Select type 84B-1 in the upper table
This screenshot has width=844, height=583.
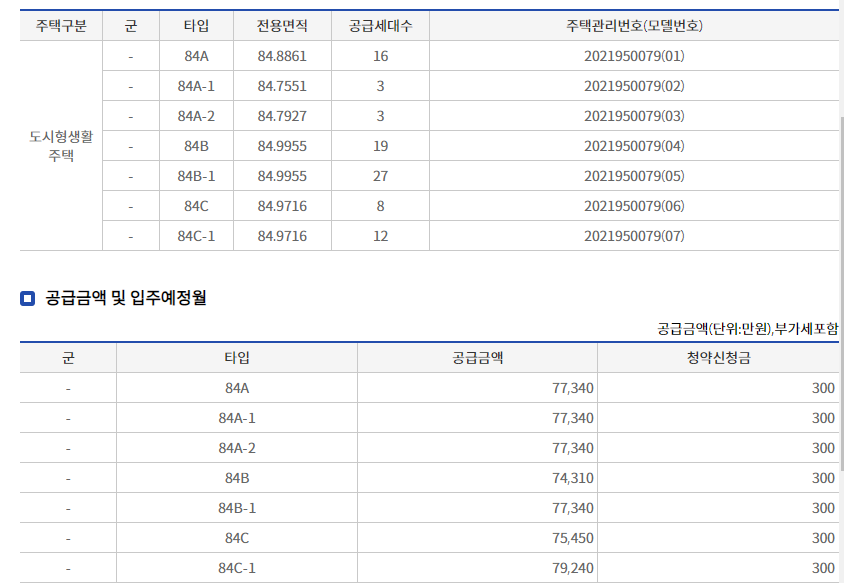point(196,177)
